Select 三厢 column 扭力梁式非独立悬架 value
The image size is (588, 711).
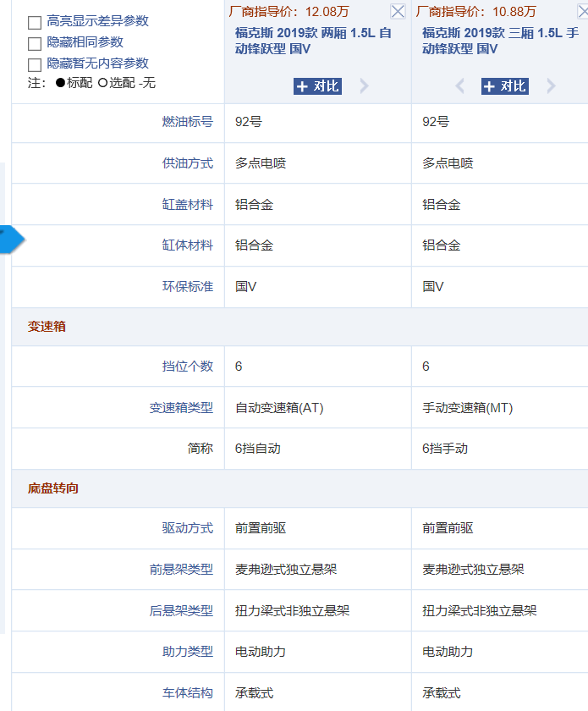click(x=479, y=610)
